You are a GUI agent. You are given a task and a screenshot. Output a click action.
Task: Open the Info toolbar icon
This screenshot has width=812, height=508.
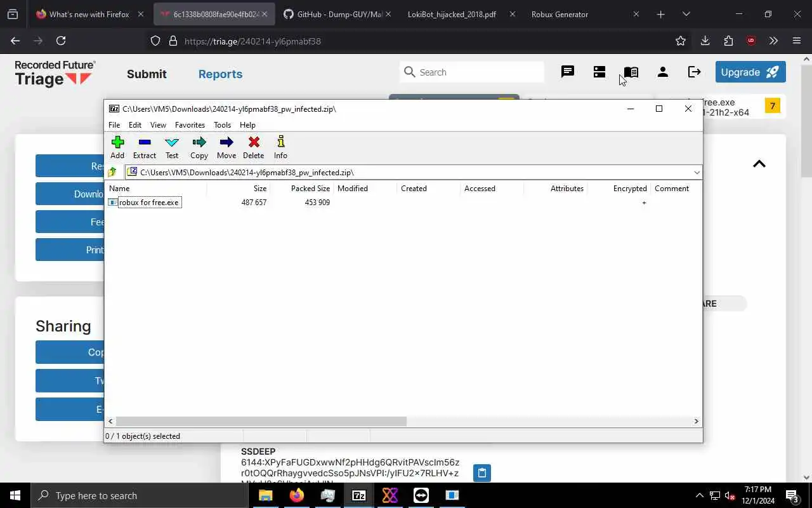pos(280,147)
